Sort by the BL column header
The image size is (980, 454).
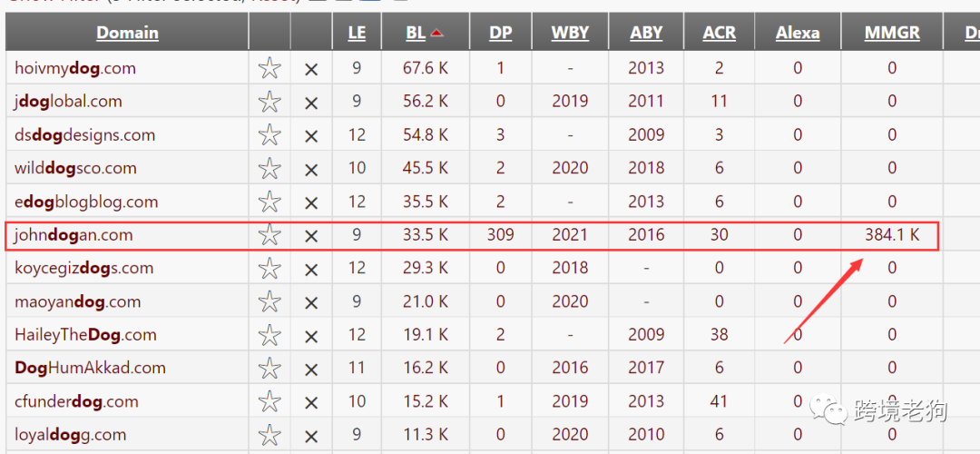[x=416, y=33]
